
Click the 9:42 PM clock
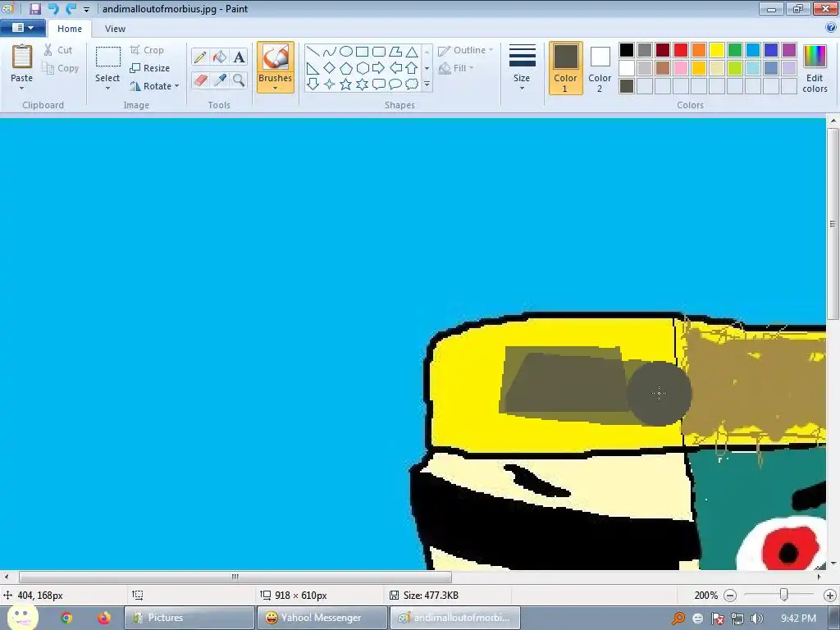pos(799,619)
